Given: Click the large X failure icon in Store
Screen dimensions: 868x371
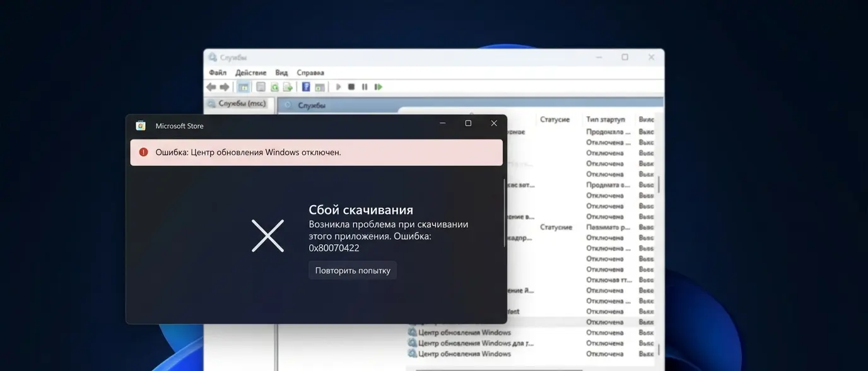Looking at the screenshot, I should pos(268,236).
